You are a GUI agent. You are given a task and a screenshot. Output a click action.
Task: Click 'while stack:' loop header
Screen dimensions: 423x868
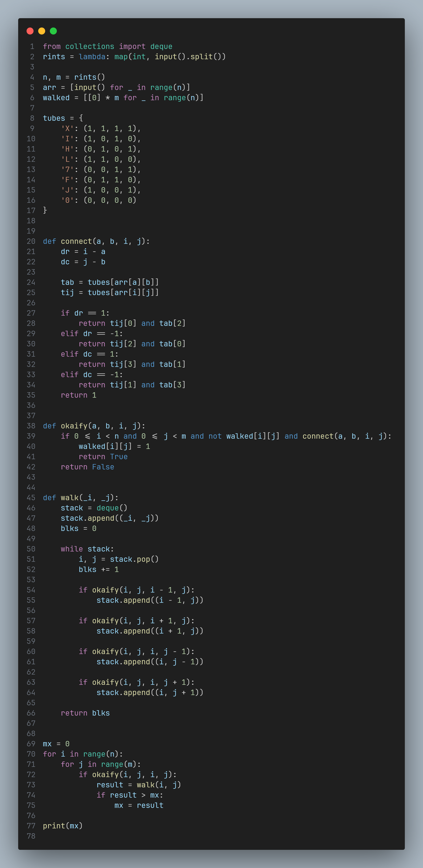tap(87, 549)
